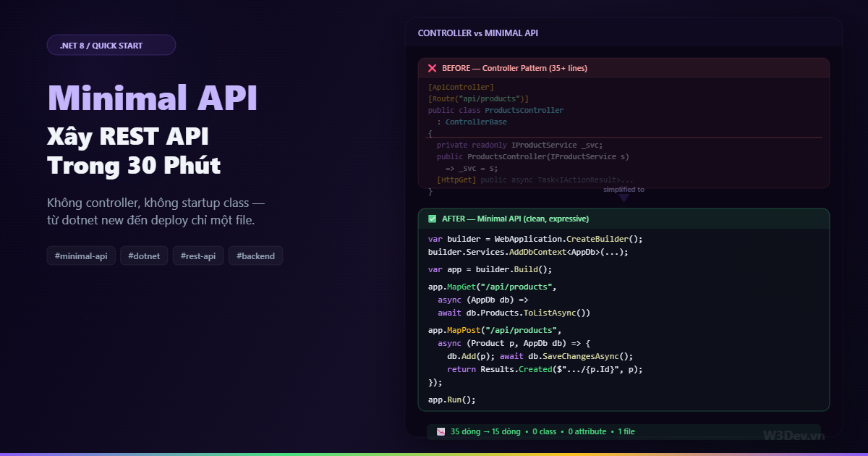
Task: Click the rainbow gradient bar at page bottom
Action: click(x=434, y=454)
